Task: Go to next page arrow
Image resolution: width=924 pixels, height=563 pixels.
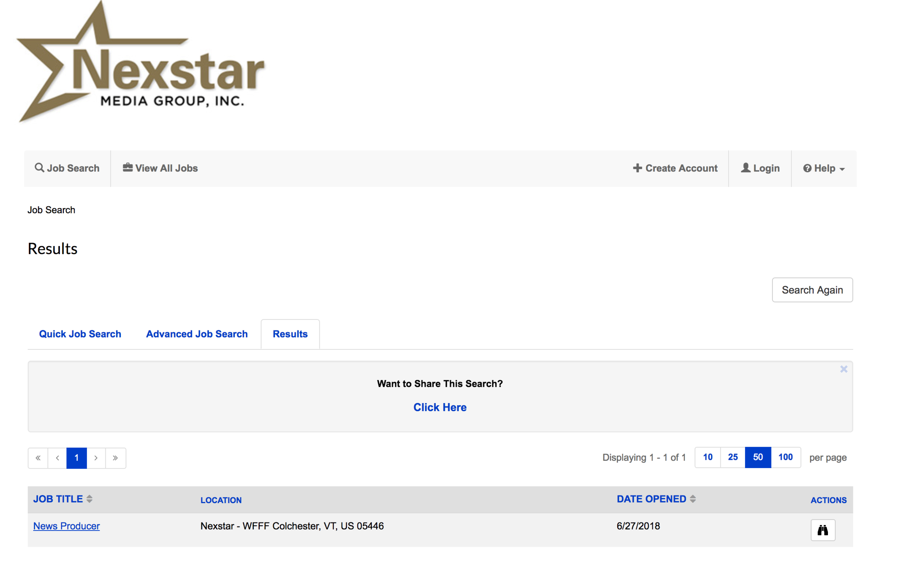Action: tap(96, 458)
